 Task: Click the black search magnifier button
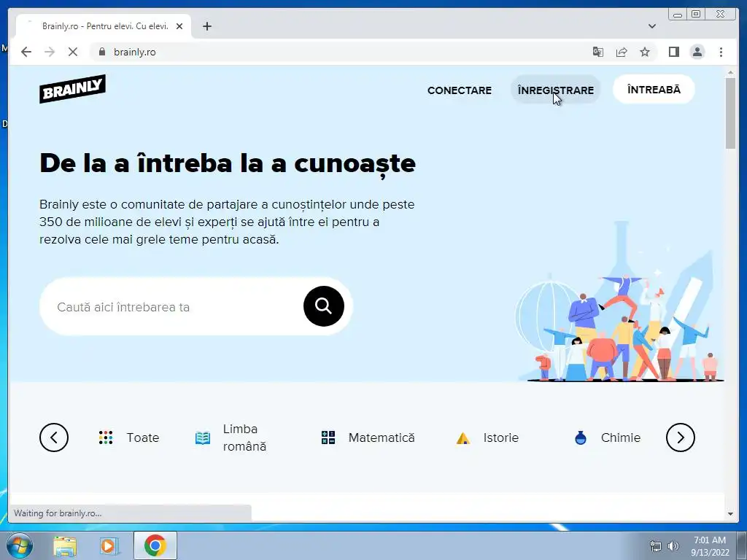click(x=323, y=306)
